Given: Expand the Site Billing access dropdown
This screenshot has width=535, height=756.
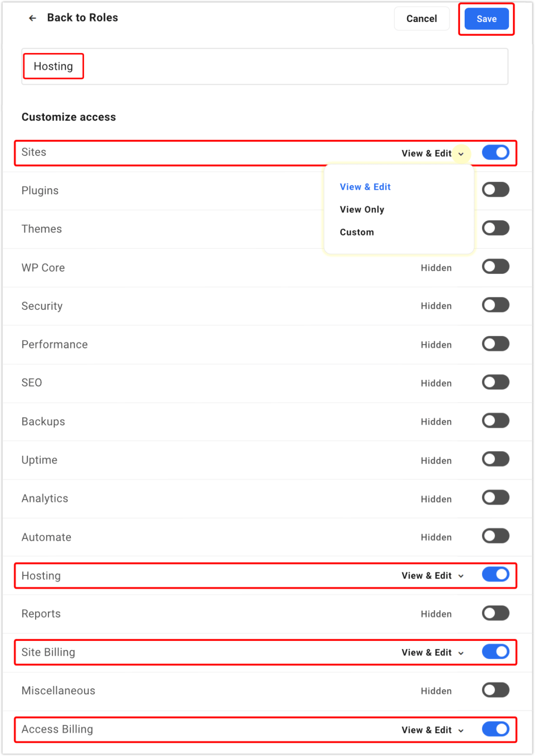Looking at the screenshot, I should pyautogui.click(x=461, y=653).
